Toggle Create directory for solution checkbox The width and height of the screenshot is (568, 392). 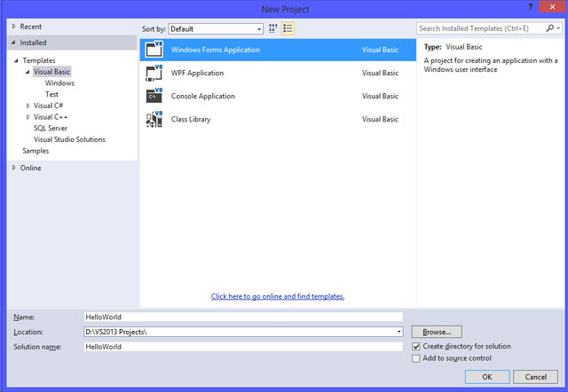(x=416, y=347)
